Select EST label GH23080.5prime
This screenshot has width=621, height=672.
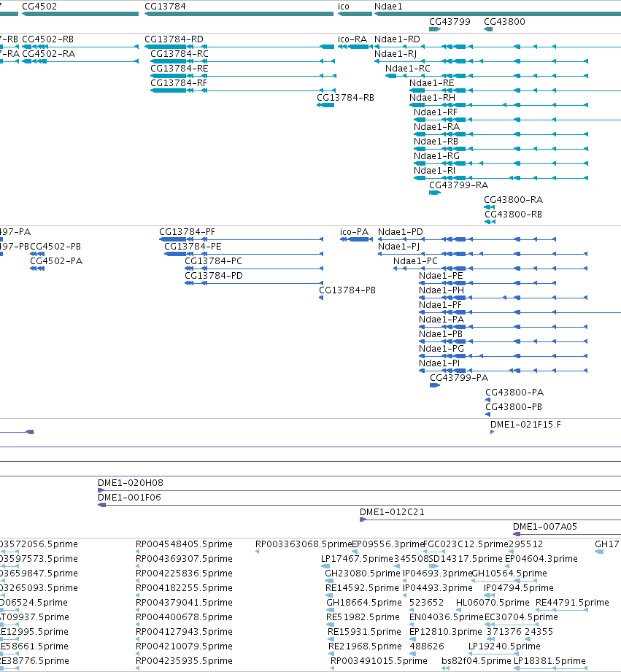[x=363, y=573]
